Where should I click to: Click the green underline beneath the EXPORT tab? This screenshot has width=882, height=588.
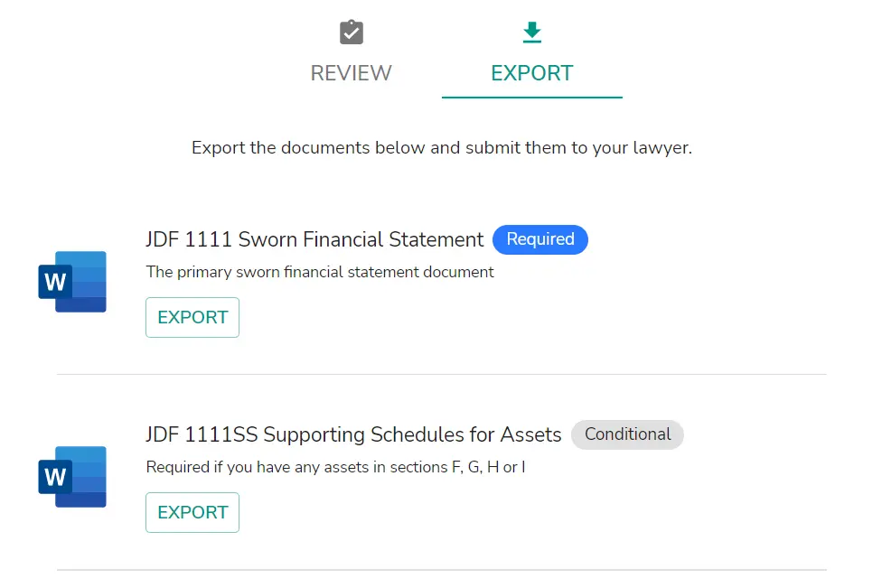click(532, 98)
